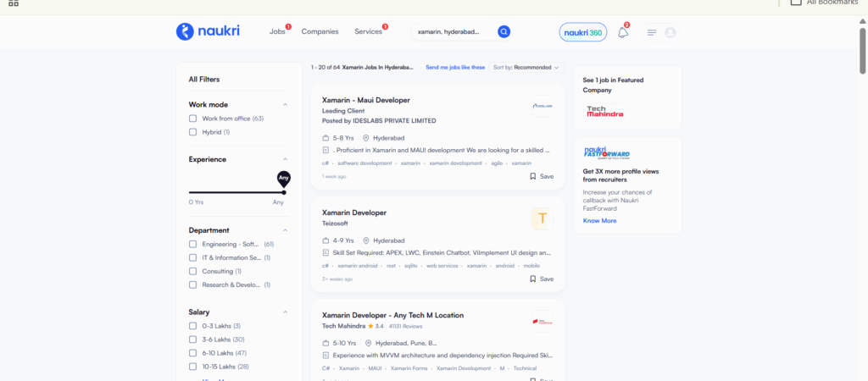868x381 pixels.
Task: Bookmark the Teizosoft Xamarin Developer job
Action: click(542, 279)
